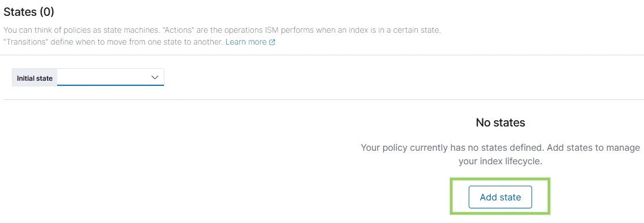Click the external link icon beside Learn more
The width and height of the screenshot is (644, 223).
(x=272, y=42)
